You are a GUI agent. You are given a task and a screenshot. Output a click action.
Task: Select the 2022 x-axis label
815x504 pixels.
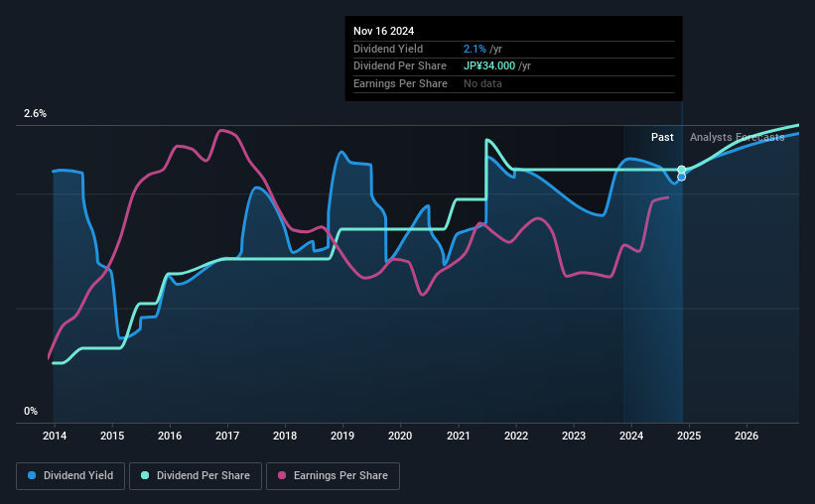(516, 436)
